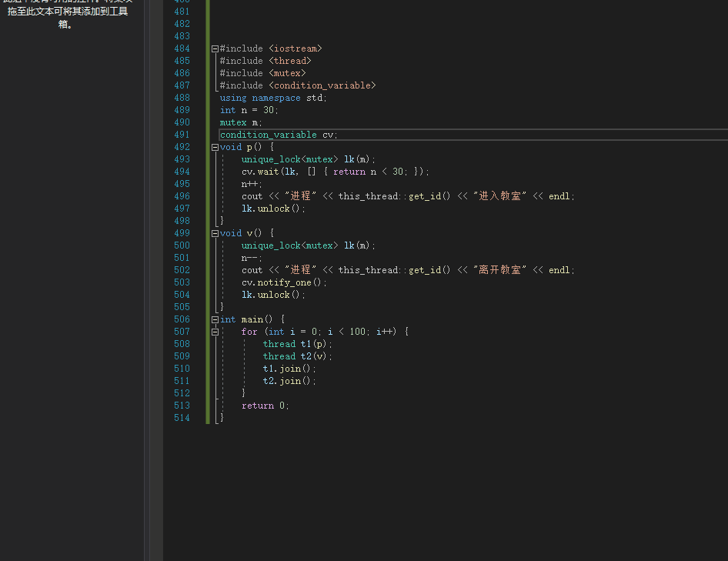Collapse the void v() function
This screenshot has width=728, height=561.
(215, 234)
